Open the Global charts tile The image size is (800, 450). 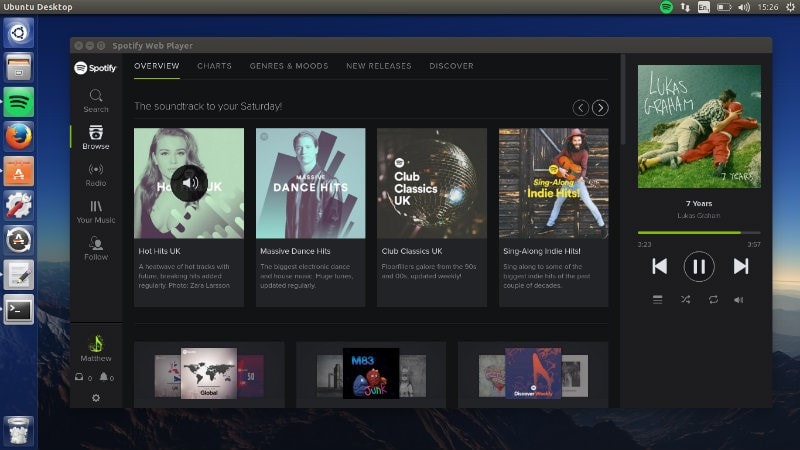[x=209, y=373]
